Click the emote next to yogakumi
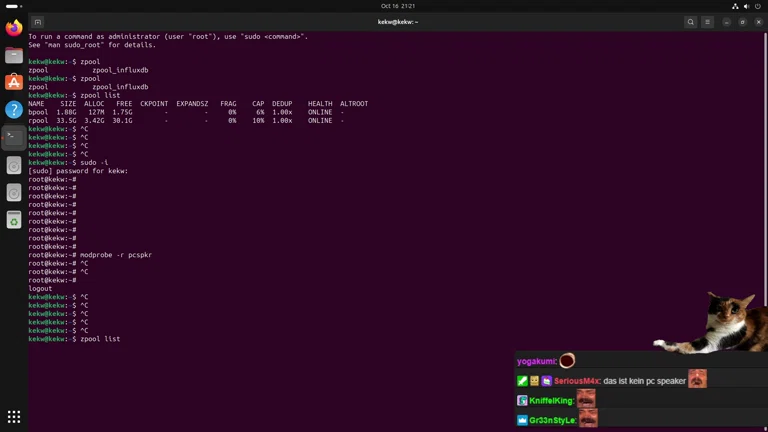Viewport: 768px width, 432px height. 567,361
